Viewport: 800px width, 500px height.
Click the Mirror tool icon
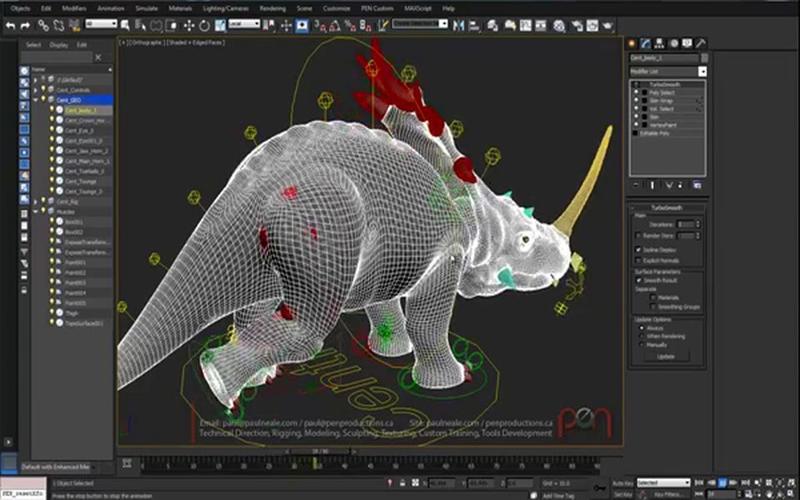[459, 26]
